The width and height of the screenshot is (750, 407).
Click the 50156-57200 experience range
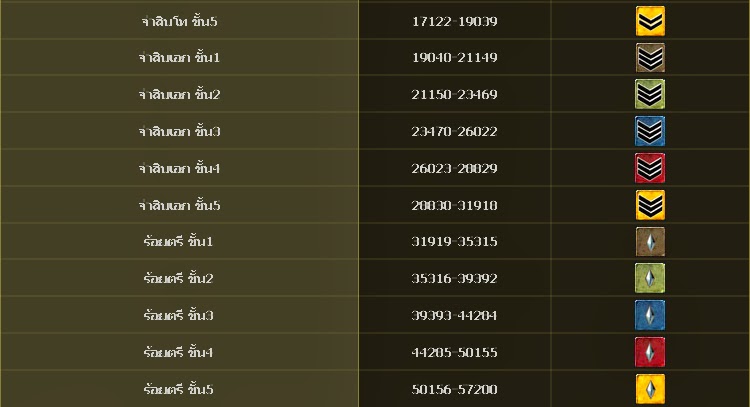coord(454,389)
